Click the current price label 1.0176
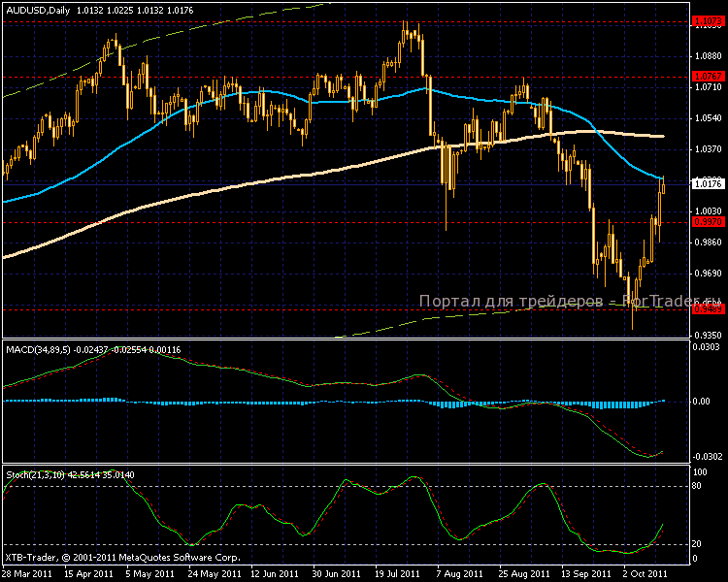Screen dimensions: 728x582 [708, 184]
